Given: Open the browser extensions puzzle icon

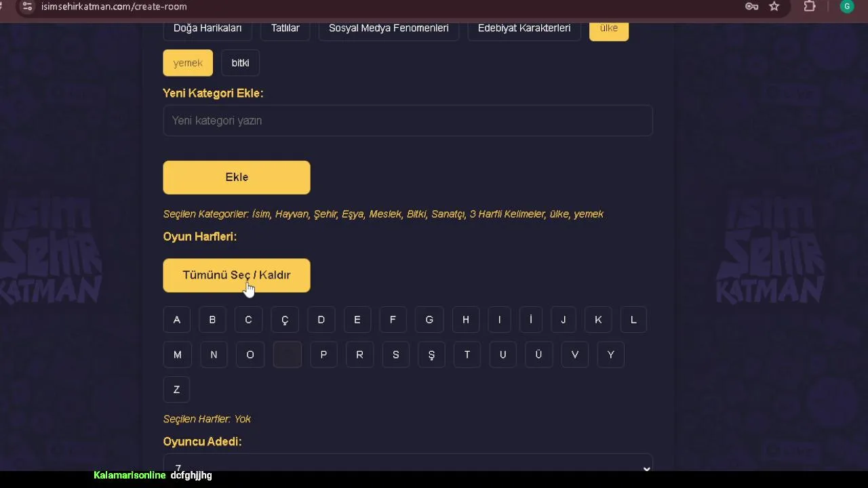Looking at the screenshot, I should click(x=810, y=6).
